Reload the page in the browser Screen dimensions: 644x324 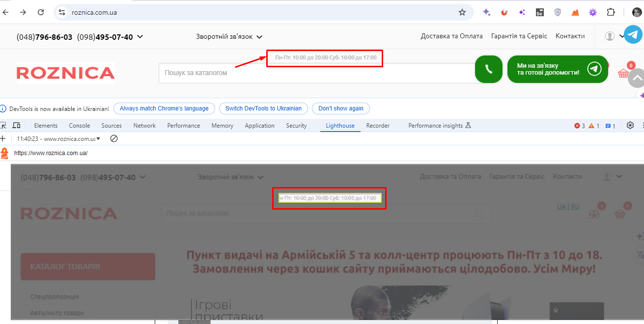tap(41, 12)
